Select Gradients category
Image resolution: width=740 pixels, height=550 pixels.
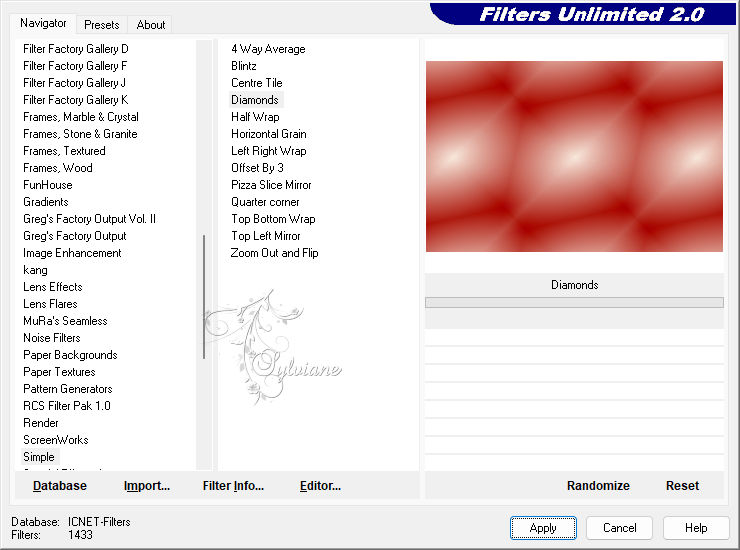[46, 202]
